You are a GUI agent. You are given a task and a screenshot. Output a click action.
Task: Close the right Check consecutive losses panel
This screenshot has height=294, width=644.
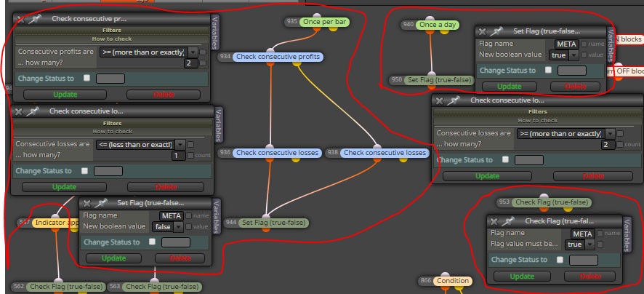point(440,100)
